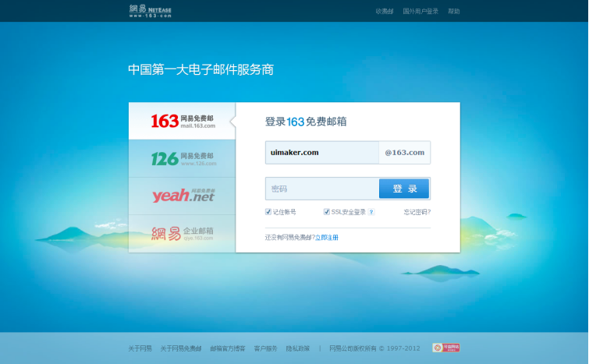Viewport: 589px width, 364px height.
Task: Switch to the 网易 企业邮箱 tab
Action: pyautogui.click(x=183, y=233)
